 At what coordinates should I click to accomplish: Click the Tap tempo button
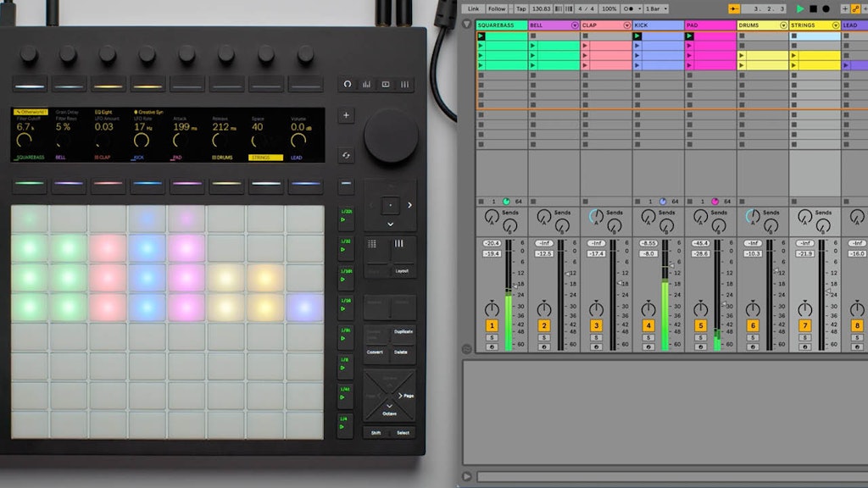tap(520, 8)
